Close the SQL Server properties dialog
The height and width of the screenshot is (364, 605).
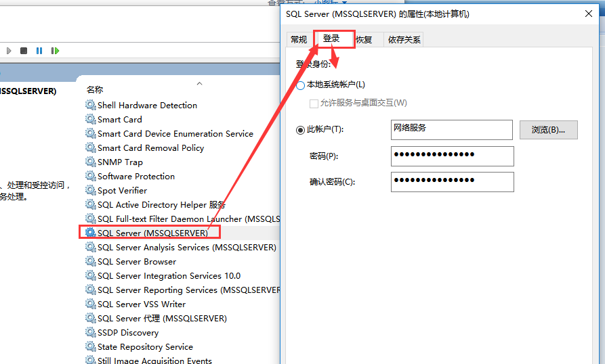(589, 14)
